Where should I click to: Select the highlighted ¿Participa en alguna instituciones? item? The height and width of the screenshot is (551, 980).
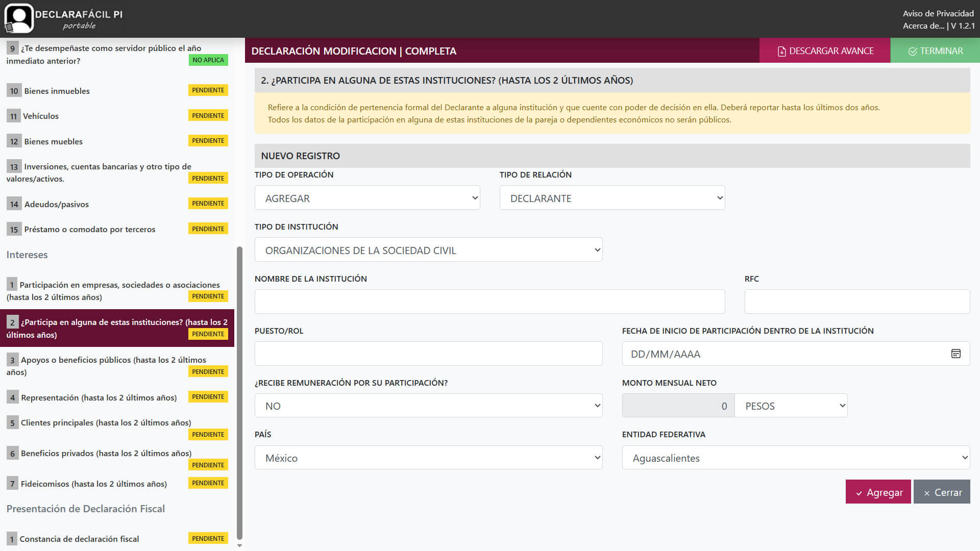click(117, 328)
